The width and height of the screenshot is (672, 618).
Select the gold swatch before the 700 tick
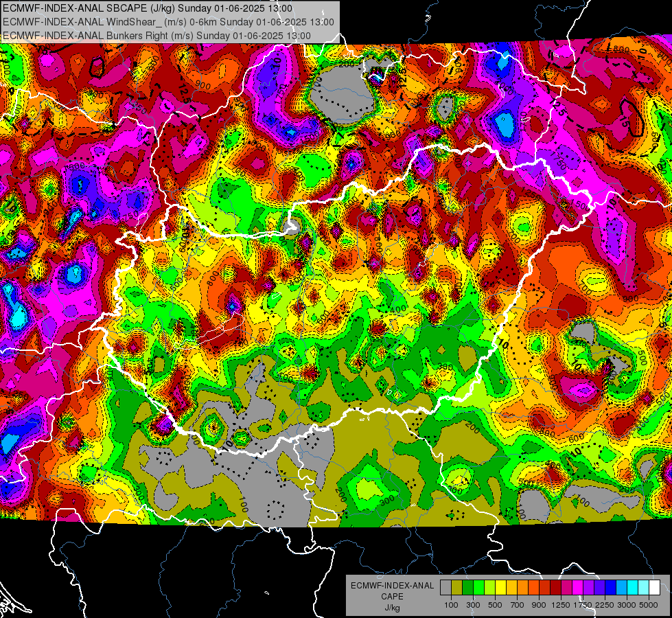[x=511, y=588]
